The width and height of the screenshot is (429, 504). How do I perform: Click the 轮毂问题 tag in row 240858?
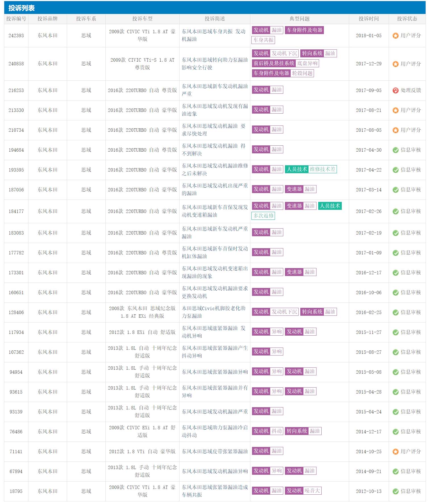coord(302,73)
